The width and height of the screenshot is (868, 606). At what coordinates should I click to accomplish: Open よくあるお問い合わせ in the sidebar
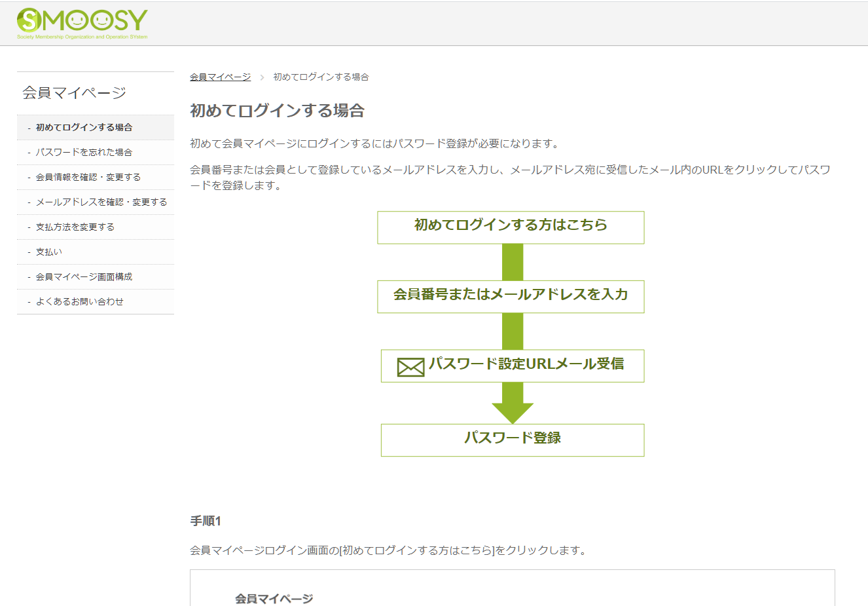point(96,301)
